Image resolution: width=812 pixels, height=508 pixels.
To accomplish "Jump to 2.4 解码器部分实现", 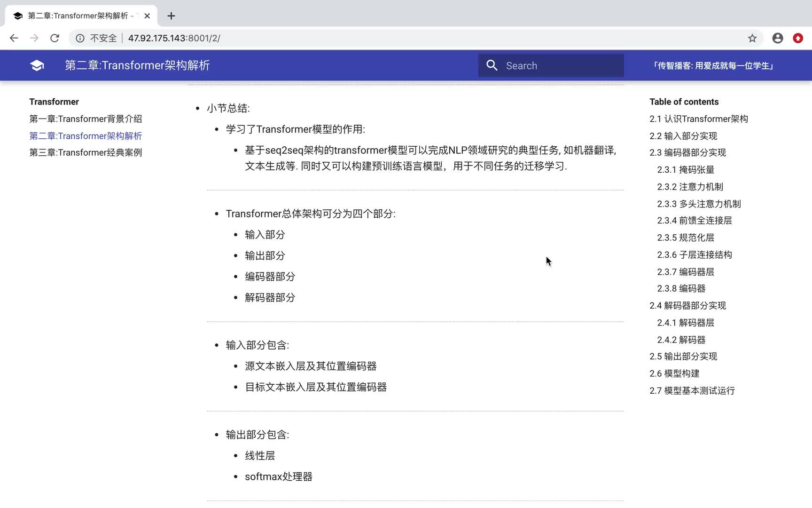I will coord(688,306).
